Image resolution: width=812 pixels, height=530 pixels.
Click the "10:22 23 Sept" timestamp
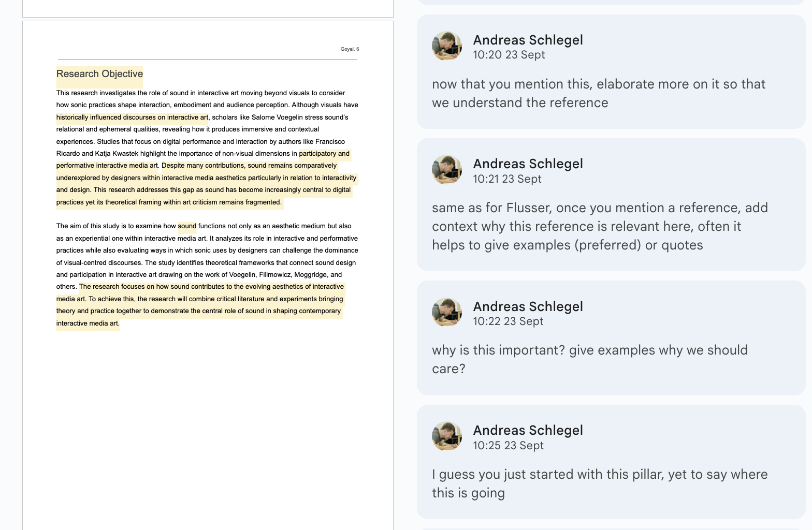508,321
